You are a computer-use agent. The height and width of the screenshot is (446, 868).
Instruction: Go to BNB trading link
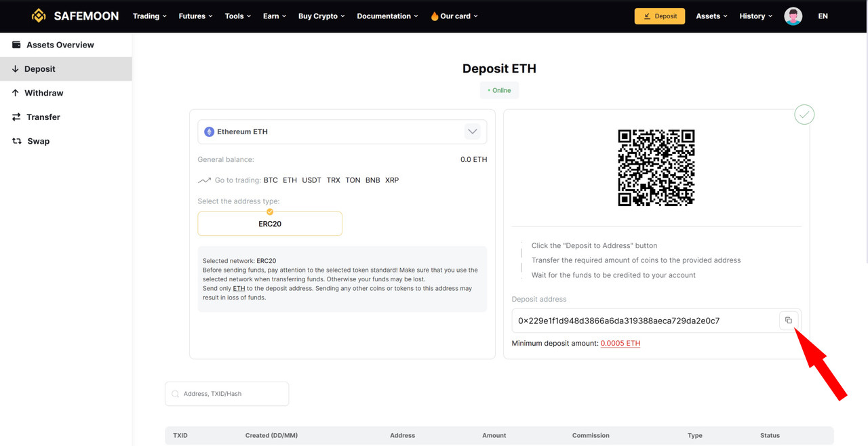[372, 180]
